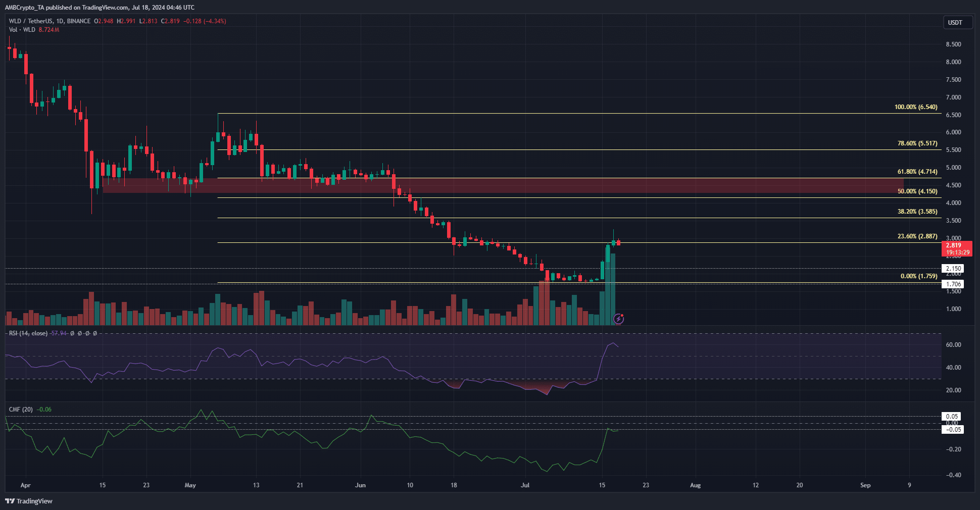The image size is (980, 510).
Task: Click -0.20 on the CMF axis
Action: pos(953,449)
